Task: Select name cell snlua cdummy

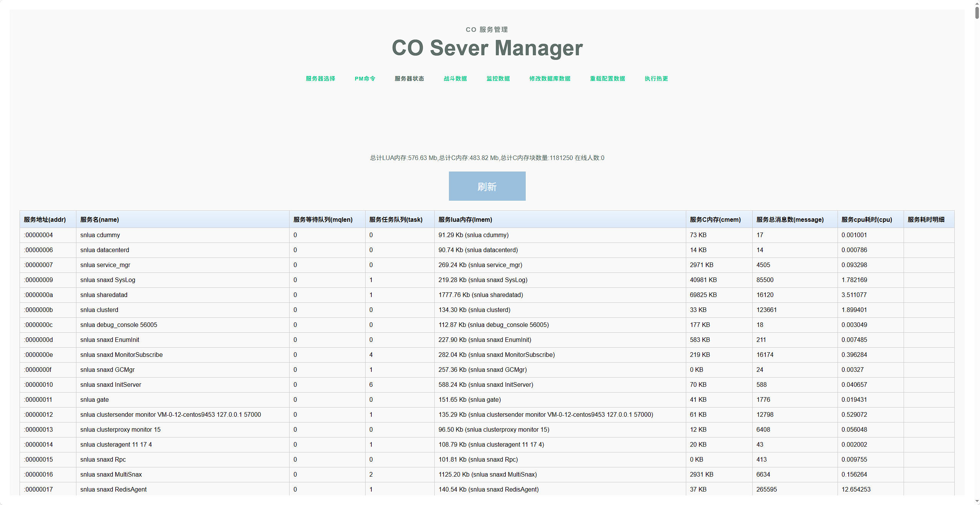Action: pos(182,235)
